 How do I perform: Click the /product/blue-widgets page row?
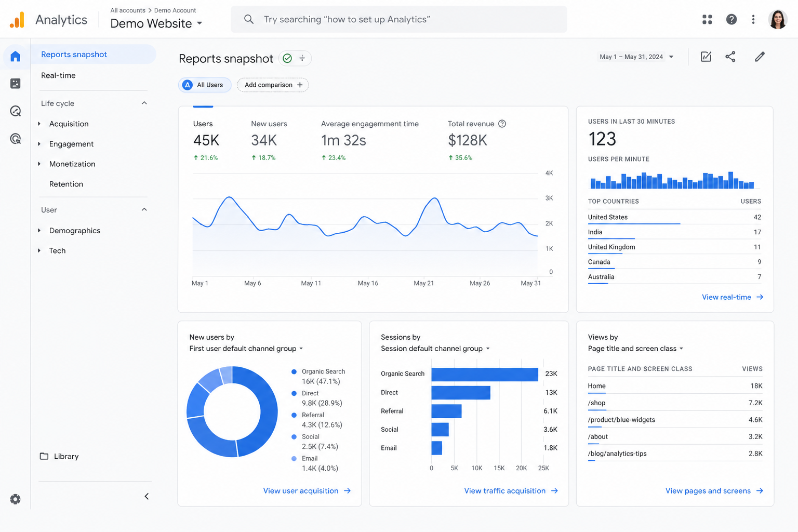(675, 420)
